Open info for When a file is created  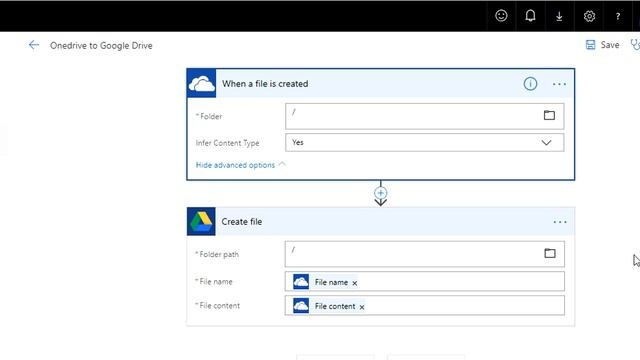click(x=530, y=84)
